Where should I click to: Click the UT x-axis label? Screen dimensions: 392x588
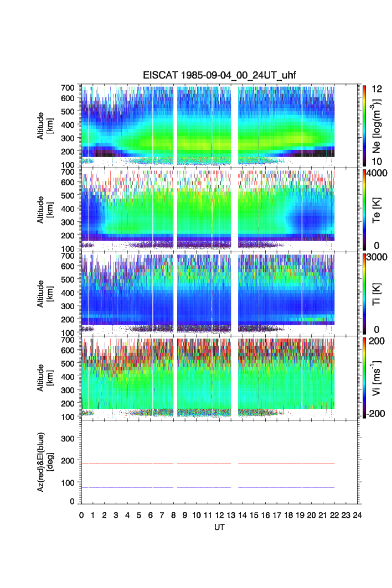(220, 527)
